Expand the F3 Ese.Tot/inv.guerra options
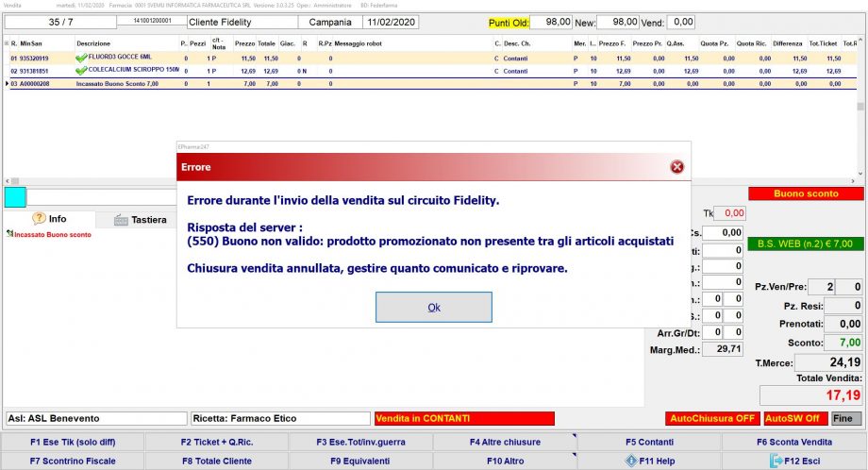868x470 pixels. tap(359, 442)
